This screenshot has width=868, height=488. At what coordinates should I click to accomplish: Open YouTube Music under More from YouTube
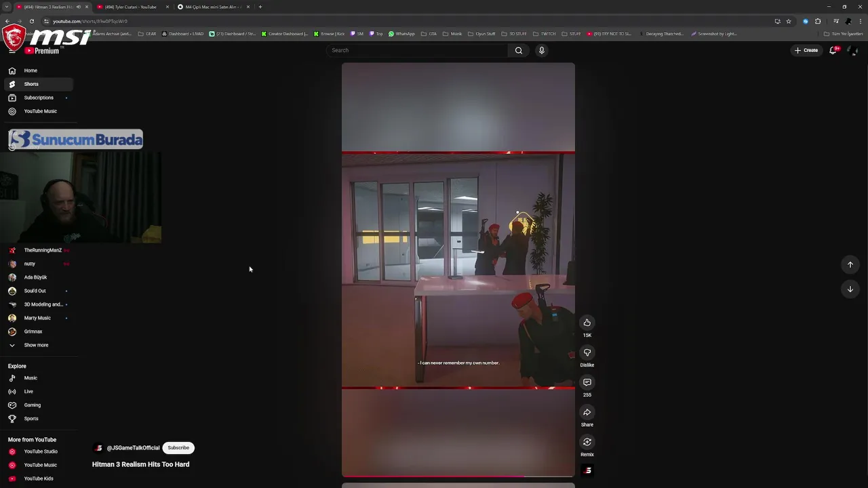pyautogui.click(x=40, y=465)
